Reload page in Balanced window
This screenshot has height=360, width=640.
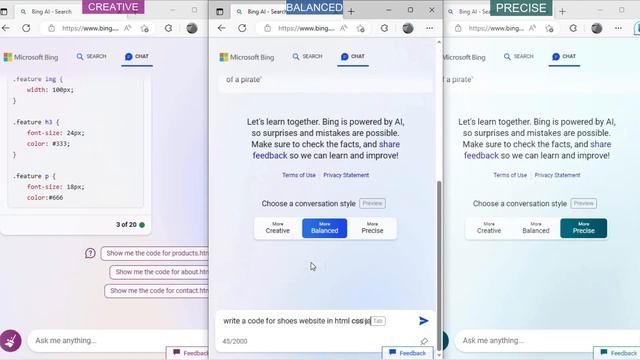click(x=242, y=28)
